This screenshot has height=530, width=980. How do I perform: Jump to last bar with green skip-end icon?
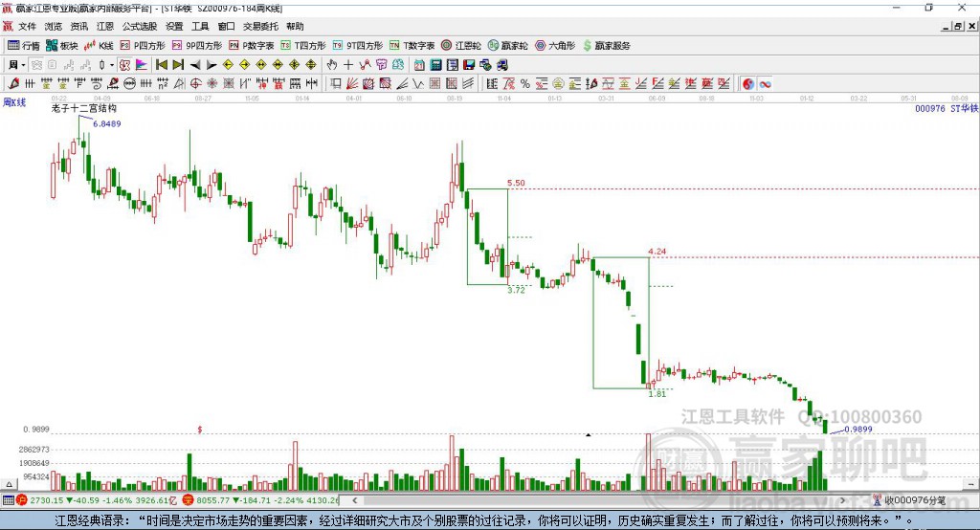(178, 65)
